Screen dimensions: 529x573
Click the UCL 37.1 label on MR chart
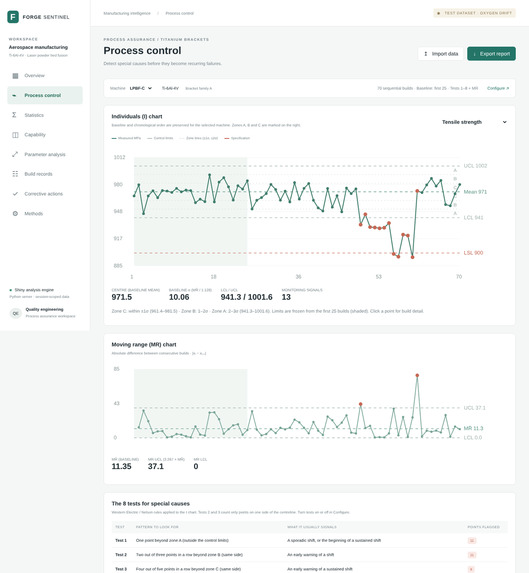coord(475,408)
